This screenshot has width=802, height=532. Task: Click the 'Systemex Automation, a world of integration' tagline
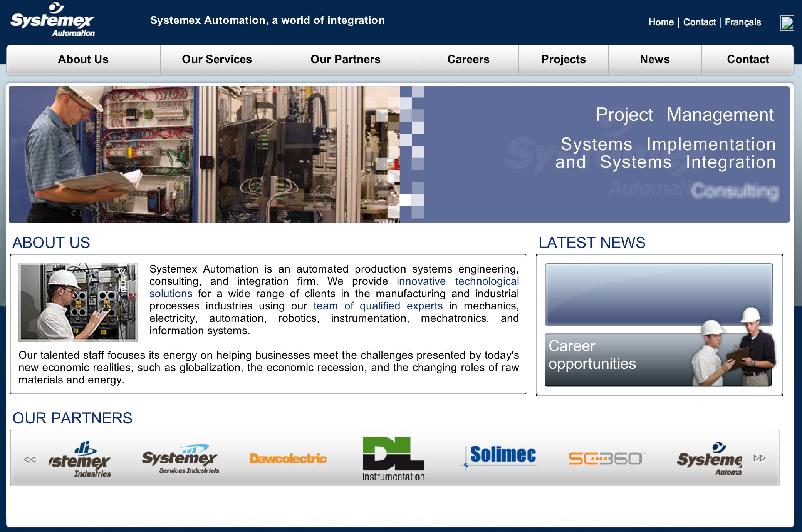coord(267,20)
